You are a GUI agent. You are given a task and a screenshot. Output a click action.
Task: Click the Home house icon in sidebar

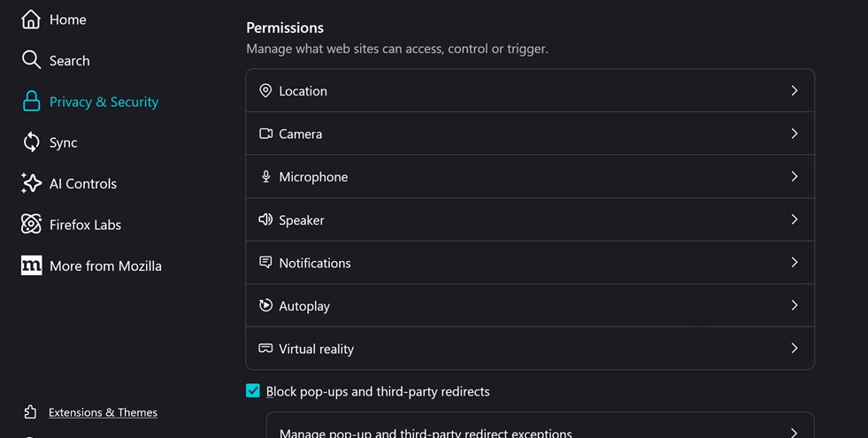(31, 19)
